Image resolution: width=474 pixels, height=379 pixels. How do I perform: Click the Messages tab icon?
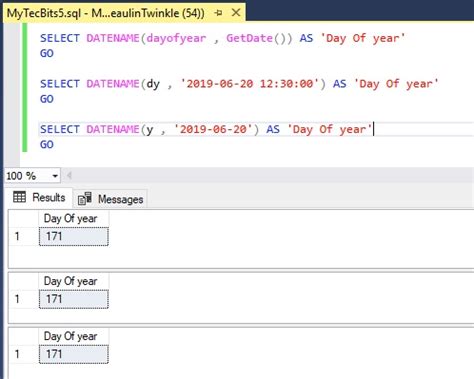[85, 199]
